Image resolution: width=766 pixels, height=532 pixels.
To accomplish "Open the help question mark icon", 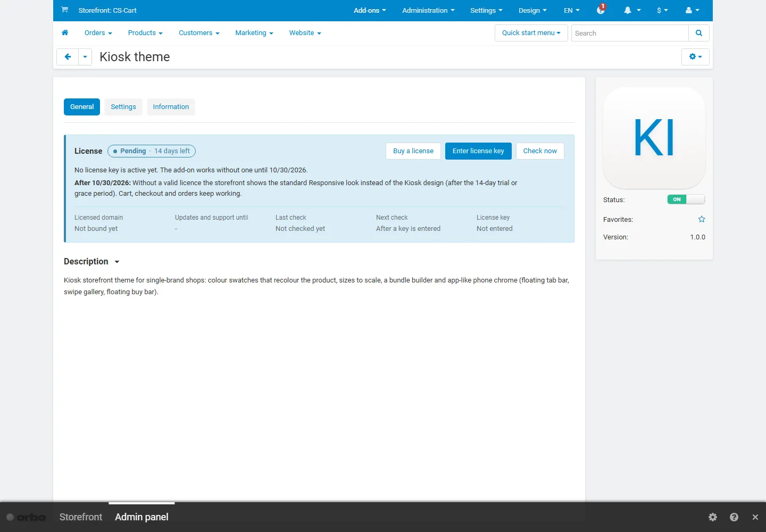I will tap(734, 517).
